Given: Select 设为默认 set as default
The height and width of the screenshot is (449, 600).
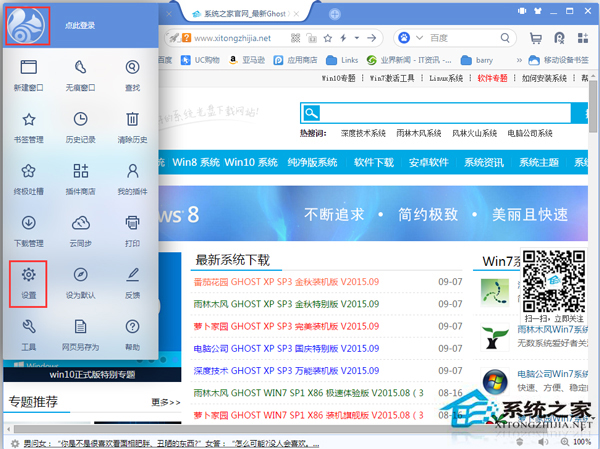Looking at the screenshot, I should pyautogui.click(x=80, y=283).
